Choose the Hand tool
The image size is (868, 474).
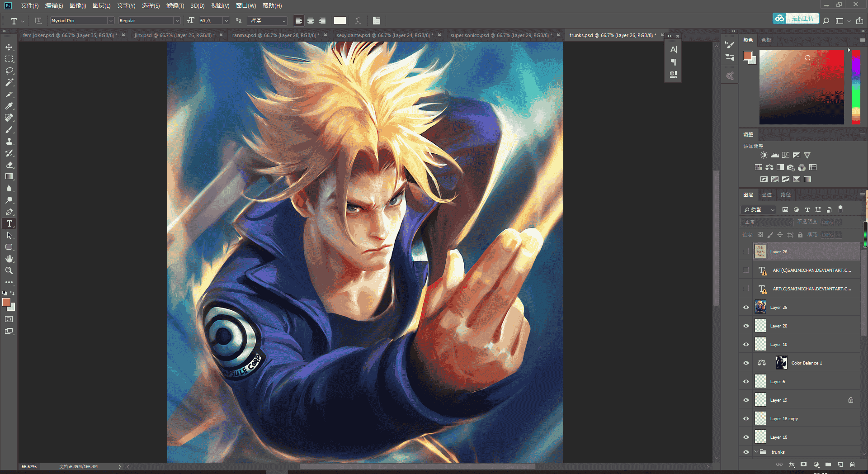pyautogui.click(x=9, y=259)
